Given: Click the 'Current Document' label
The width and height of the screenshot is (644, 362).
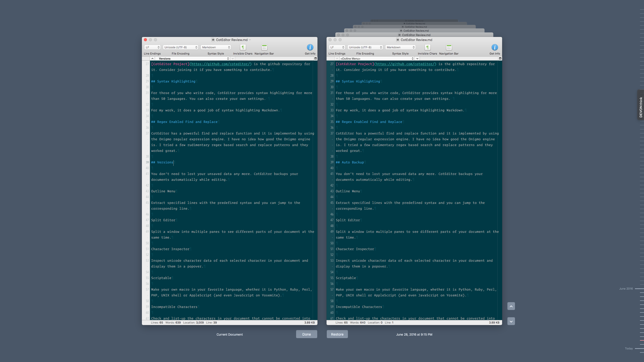Looking at the screenshot, I should [229, 335].
